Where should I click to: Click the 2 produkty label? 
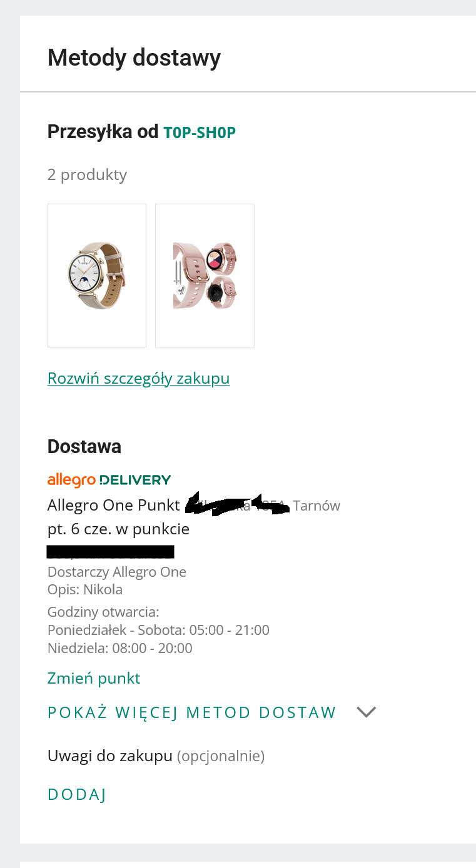[x=87, y=174]
